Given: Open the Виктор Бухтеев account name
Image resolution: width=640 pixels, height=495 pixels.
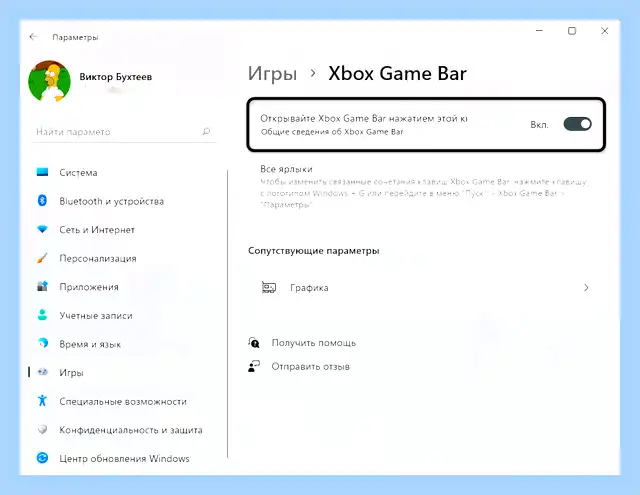Looking at the screenshot, I should pyautogui.click(x=116, y=77).
